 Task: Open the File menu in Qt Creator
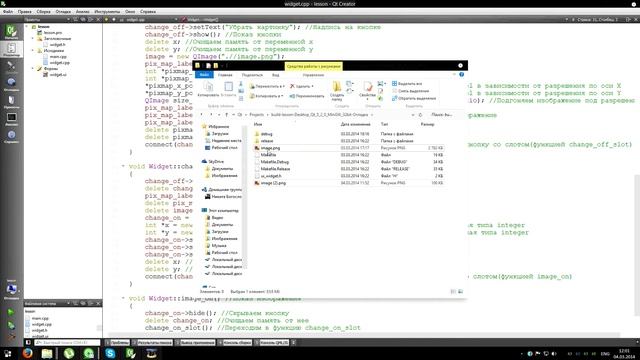[x=7, y=12]
